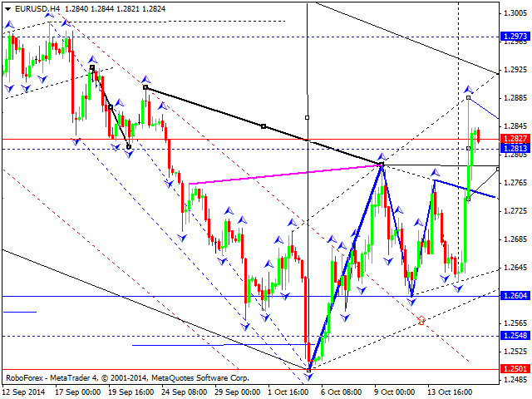
Task: Click the red arrow marker below 1.2604 line
Action: point(421,319)
